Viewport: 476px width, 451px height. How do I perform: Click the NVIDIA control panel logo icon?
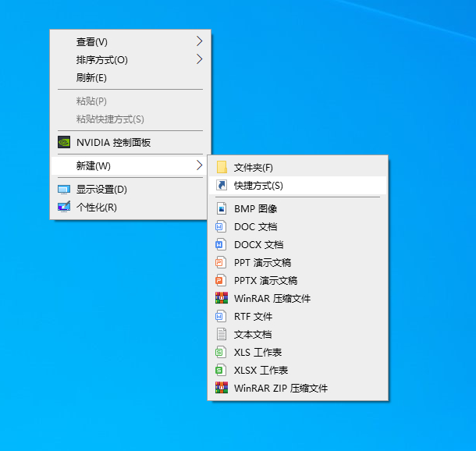[x=64, y=142]
